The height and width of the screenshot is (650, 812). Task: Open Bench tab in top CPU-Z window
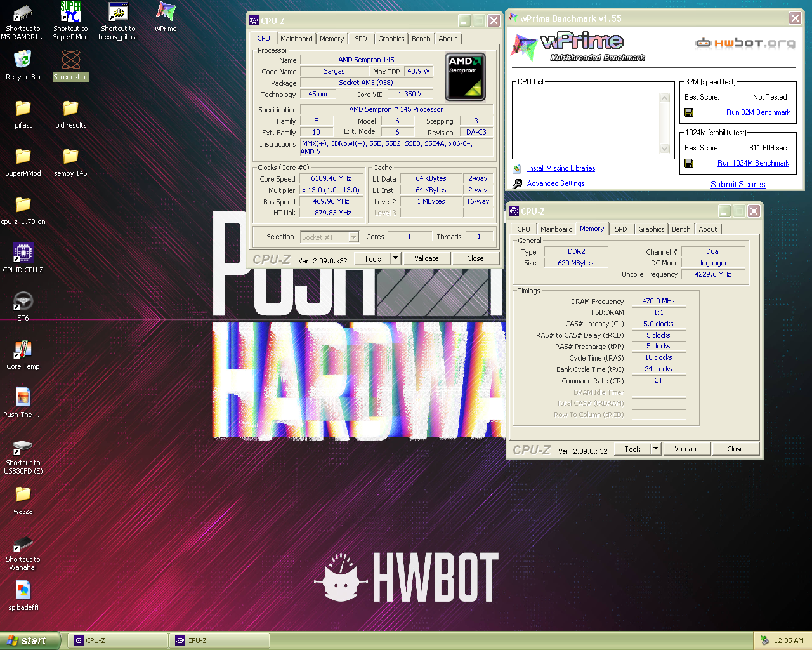[x=421, y=39]
